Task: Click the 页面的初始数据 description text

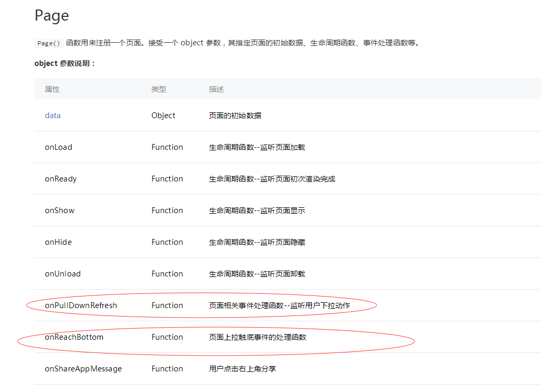Action: pyautogui.click(x=235, y=116)
